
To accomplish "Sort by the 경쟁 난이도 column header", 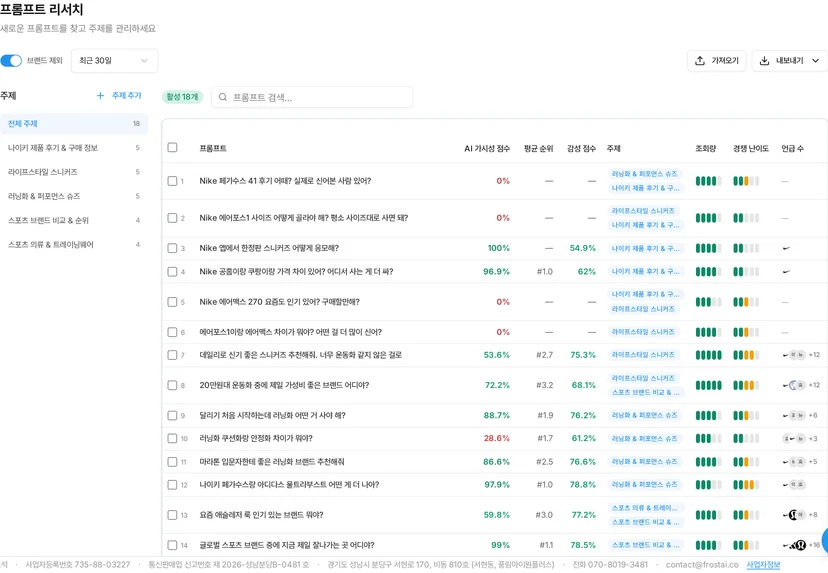I will [x=751, y=148].
